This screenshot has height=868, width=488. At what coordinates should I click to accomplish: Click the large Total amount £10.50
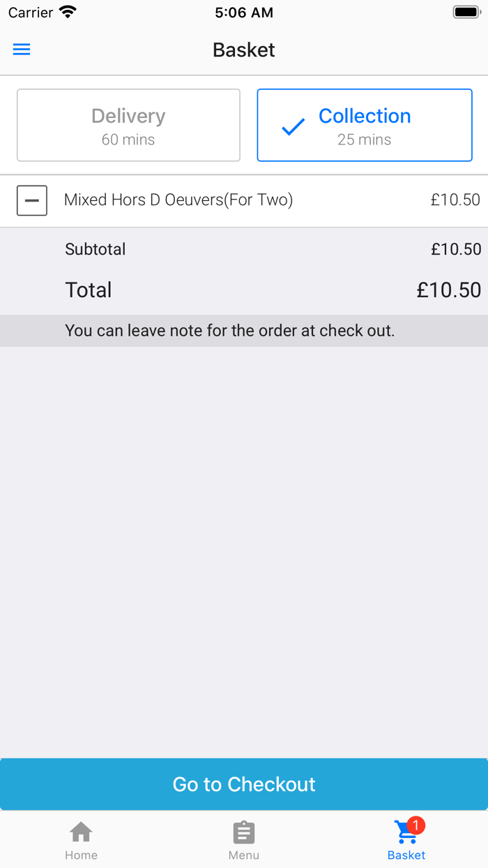click(448, 290)
